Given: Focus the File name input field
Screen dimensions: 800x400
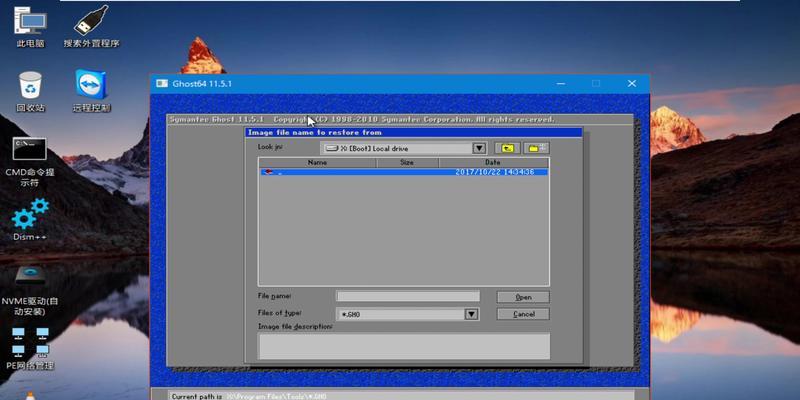Looking at the screenshot, I should click(408, 296).
